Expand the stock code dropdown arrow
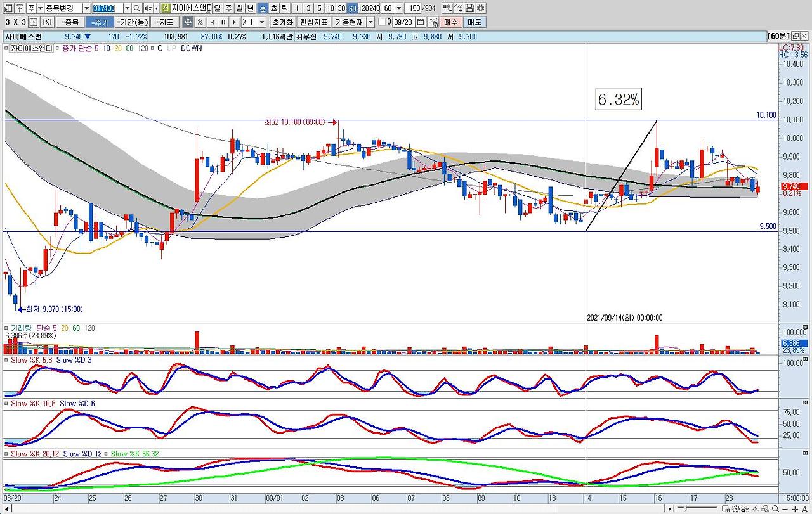The width and height of the screenshot is (812, 514). pos(127,8)
